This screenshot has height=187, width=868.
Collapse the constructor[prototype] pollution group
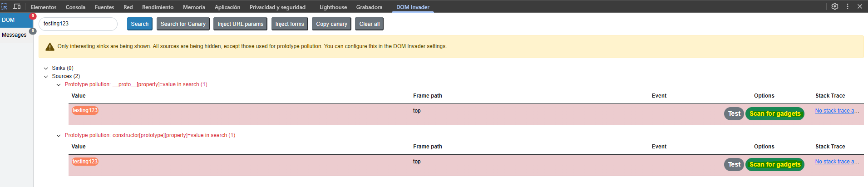click(59, 136)
